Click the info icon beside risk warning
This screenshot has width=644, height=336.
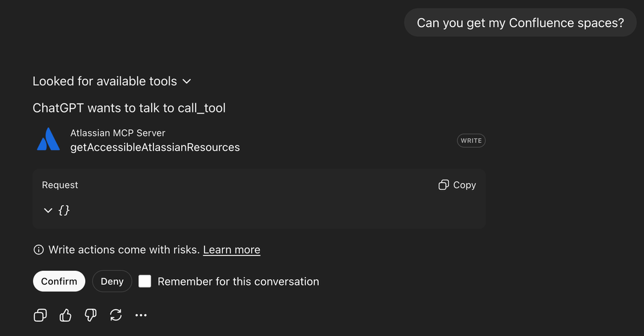39,249
